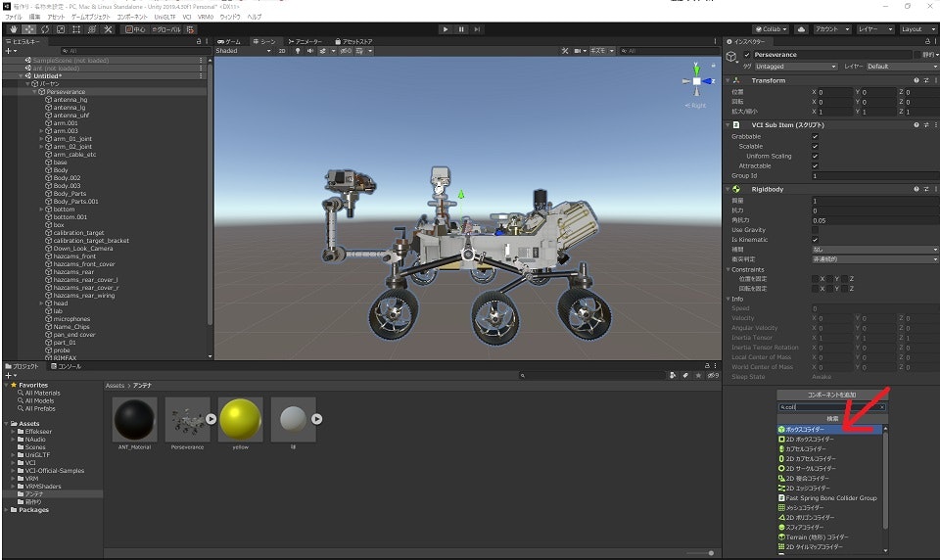This screenshot has width=940, height=560.
Task: Click the Pause button
Action: 461,29
